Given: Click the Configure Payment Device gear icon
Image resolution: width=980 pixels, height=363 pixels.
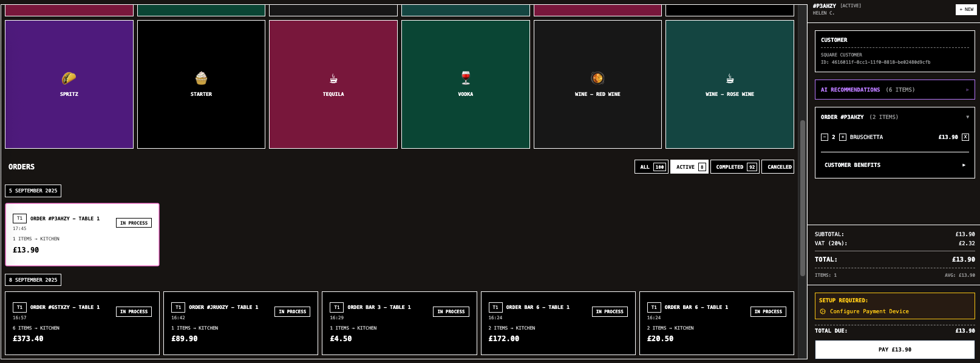Looking at the screenshot, I should point(823,311).
